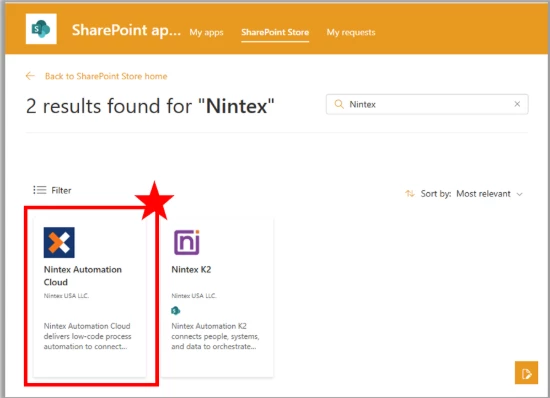The height and width of the screenshot is (398, 550).
Task: Go to the My requests tab
Action: [351, 32]
